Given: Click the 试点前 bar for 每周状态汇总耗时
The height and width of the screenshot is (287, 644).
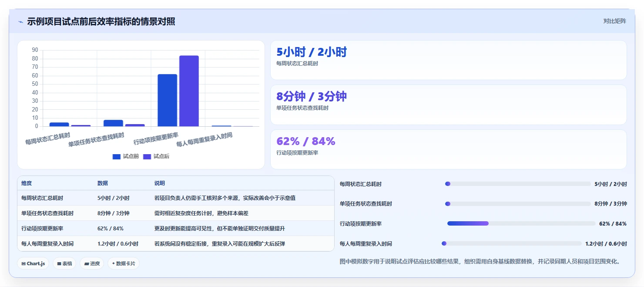Looking at the screenshot, I should click(59, 124).
